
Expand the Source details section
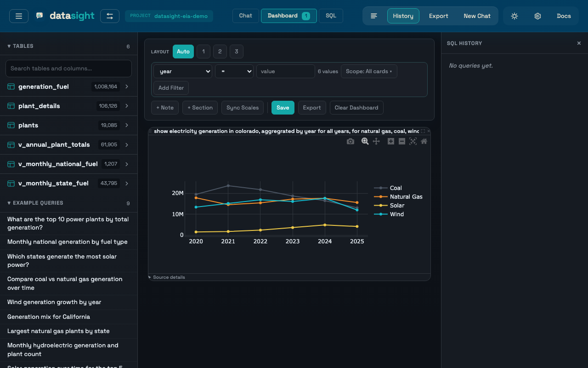point(168,277)
